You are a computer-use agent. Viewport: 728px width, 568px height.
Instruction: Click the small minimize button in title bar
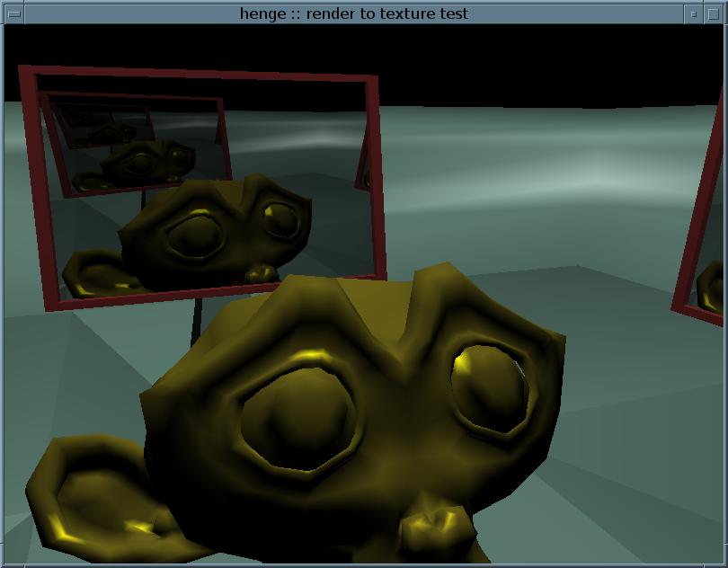pyautogui.click(x=694, y=14)
